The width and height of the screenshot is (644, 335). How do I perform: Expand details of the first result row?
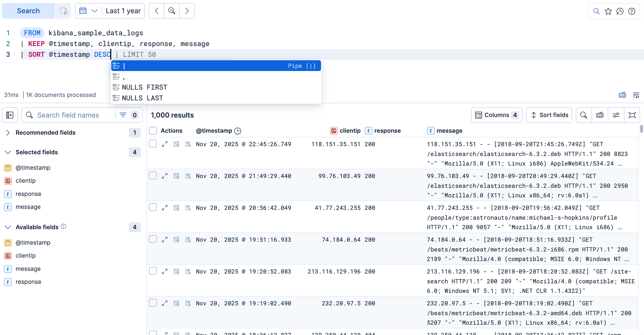pos(165,144)
